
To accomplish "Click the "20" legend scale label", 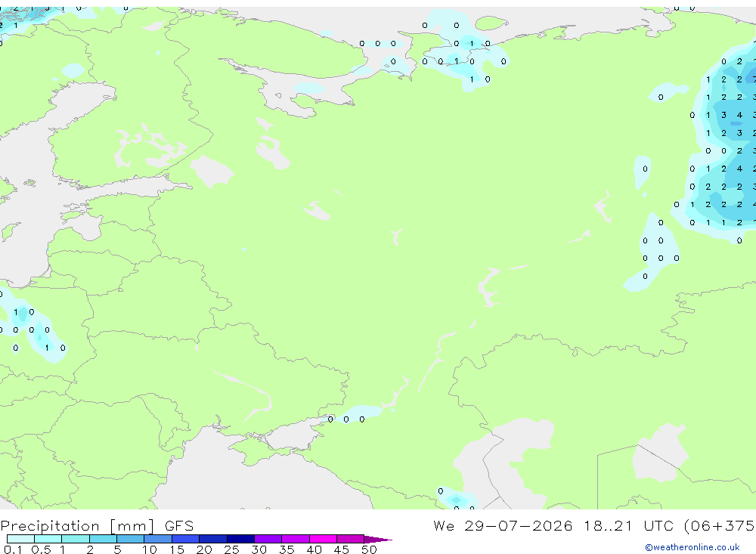I will pos(204,549).
